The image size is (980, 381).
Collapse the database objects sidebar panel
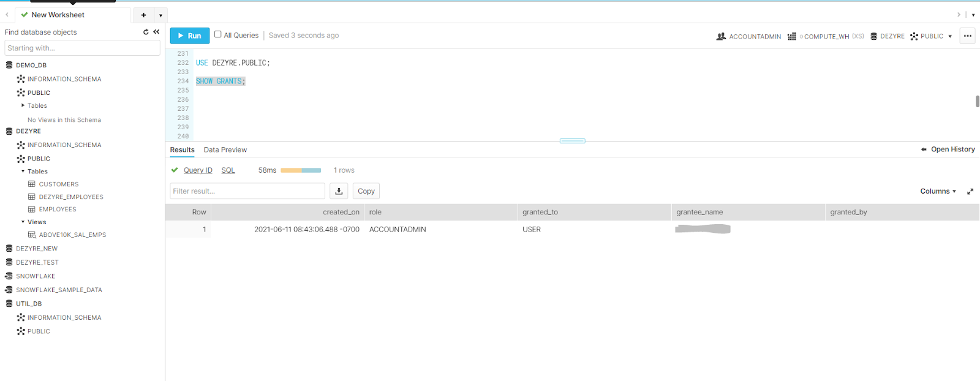[x=156, y=32]
